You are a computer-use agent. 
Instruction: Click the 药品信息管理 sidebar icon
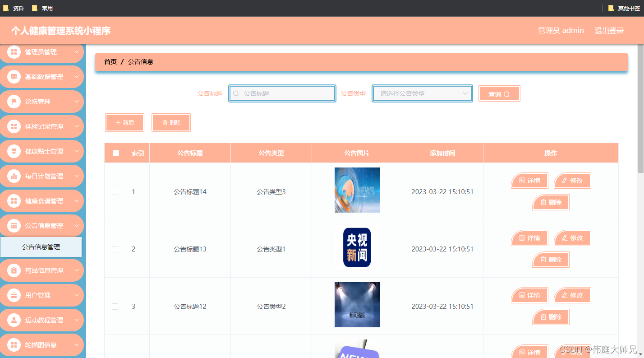point(14,270)
